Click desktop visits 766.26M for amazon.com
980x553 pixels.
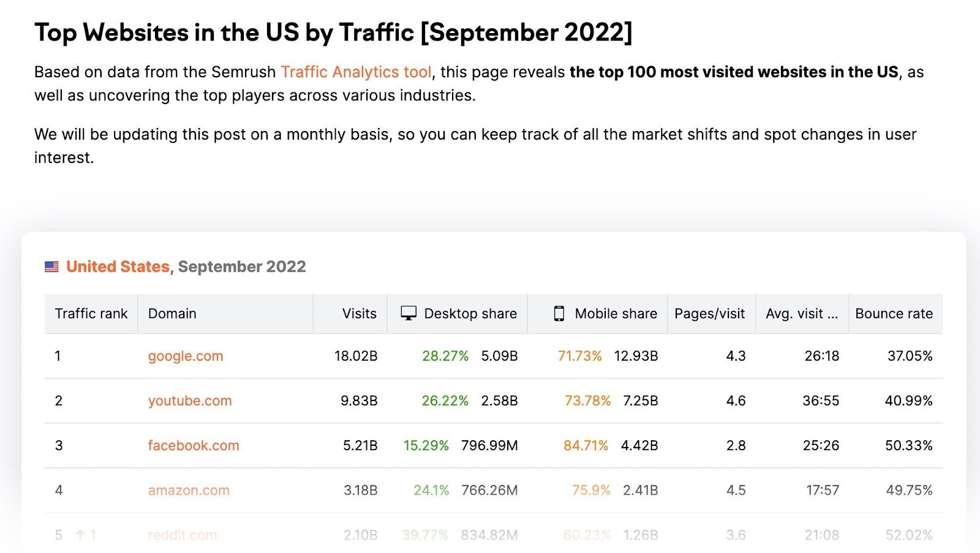489,490
